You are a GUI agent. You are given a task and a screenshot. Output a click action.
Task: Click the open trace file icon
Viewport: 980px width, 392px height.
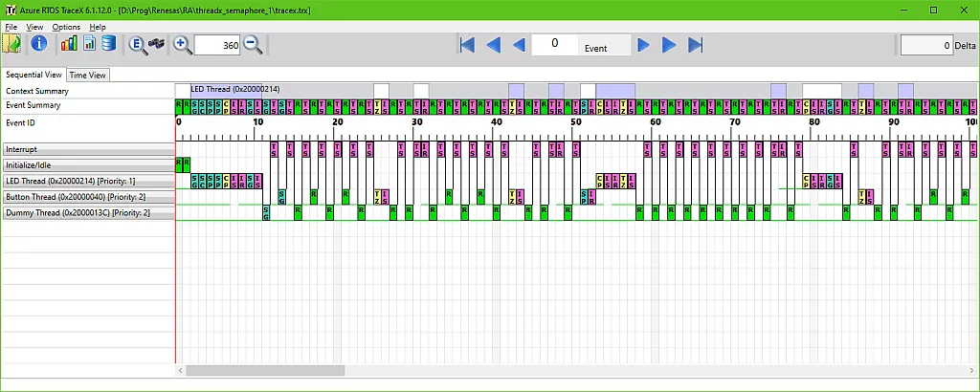[x=12, y=44]
